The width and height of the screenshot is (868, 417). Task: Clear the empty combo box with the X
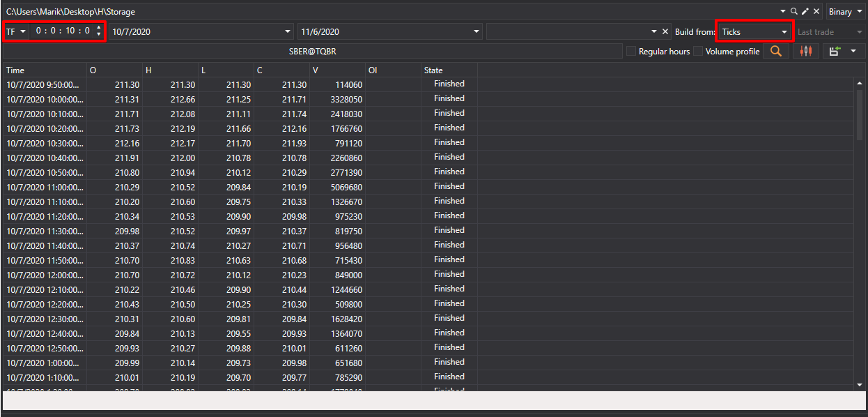point(665,31)
